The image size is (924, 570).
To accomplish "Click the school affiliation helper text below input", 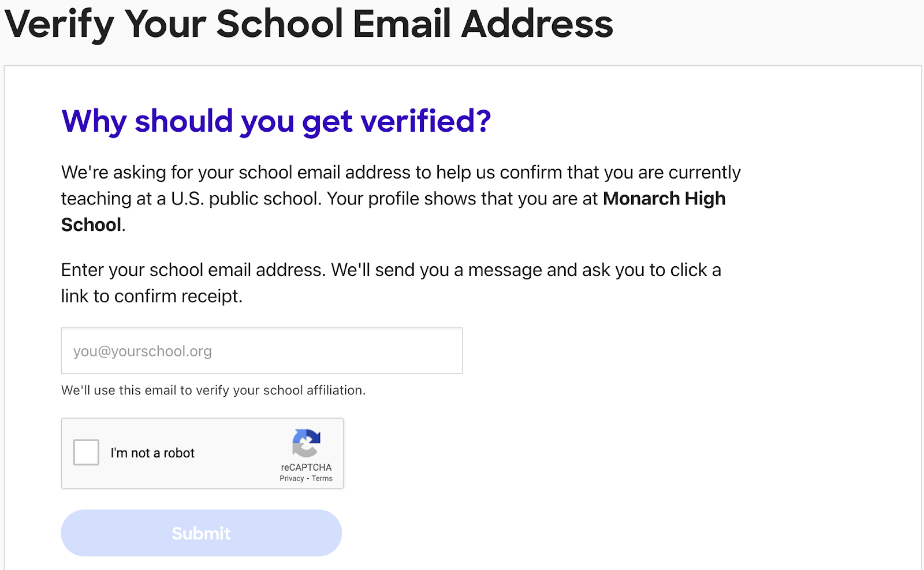I will [213, 390].
